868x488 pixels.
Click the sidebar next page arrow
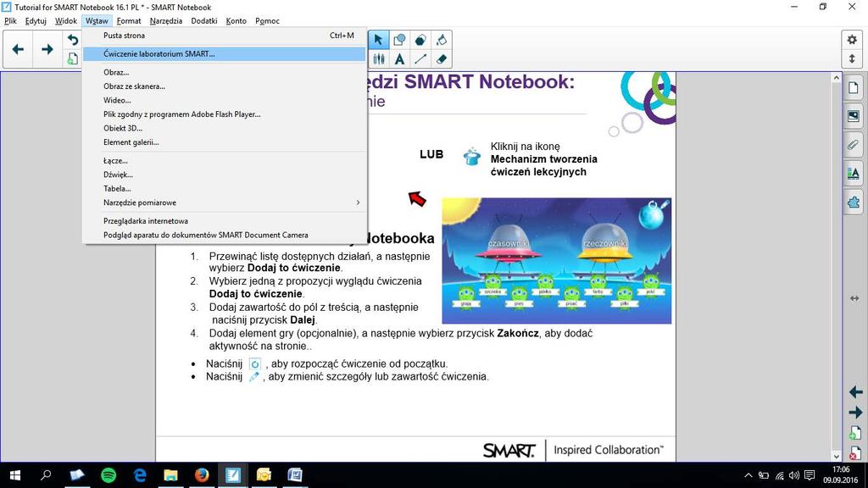pyautogui.click(x=855, y=413)
